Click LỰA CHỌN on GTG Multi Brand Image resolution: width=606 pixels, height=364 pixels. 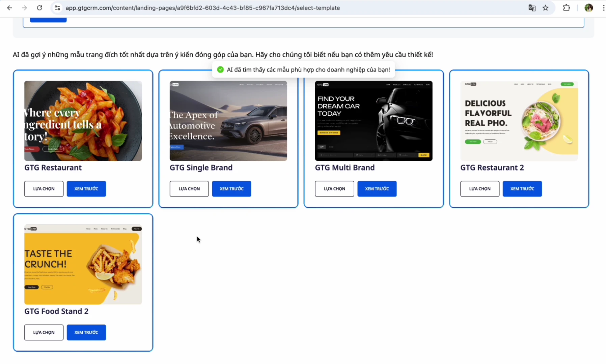[x=334, y=188]
